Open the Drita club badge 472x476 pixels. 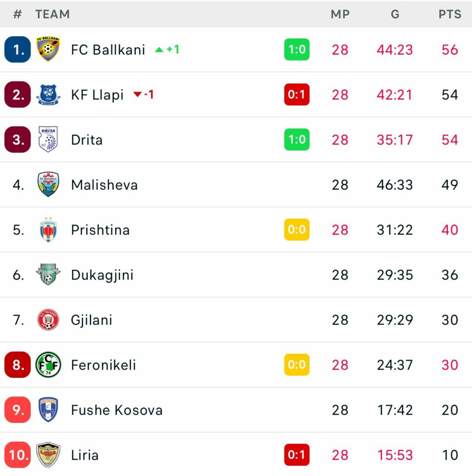click(48, 139)
